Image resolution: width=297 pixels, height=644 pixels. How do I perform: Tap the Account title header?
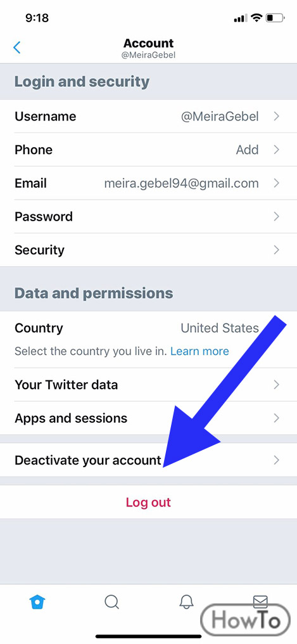148,43
